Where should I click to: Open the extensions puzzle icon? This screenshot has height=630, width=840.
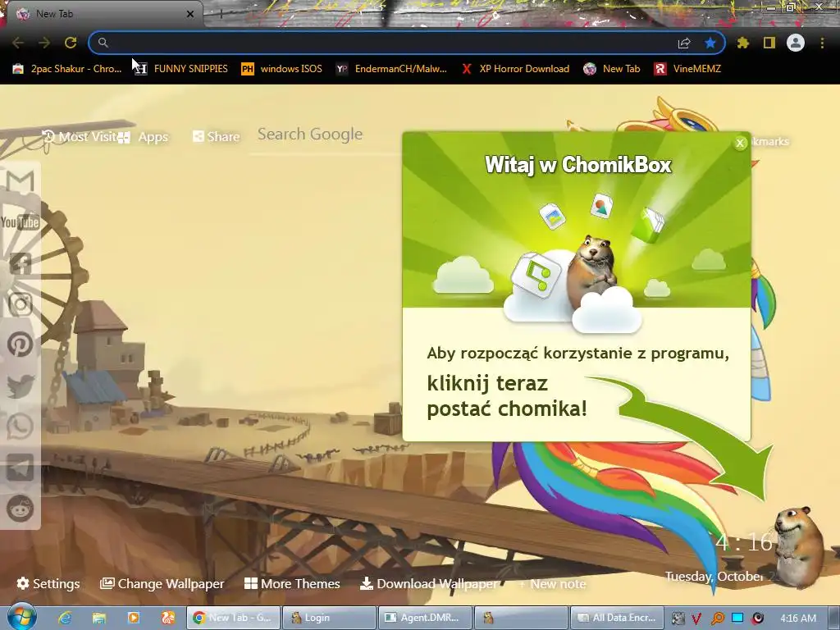coord(743,43)
